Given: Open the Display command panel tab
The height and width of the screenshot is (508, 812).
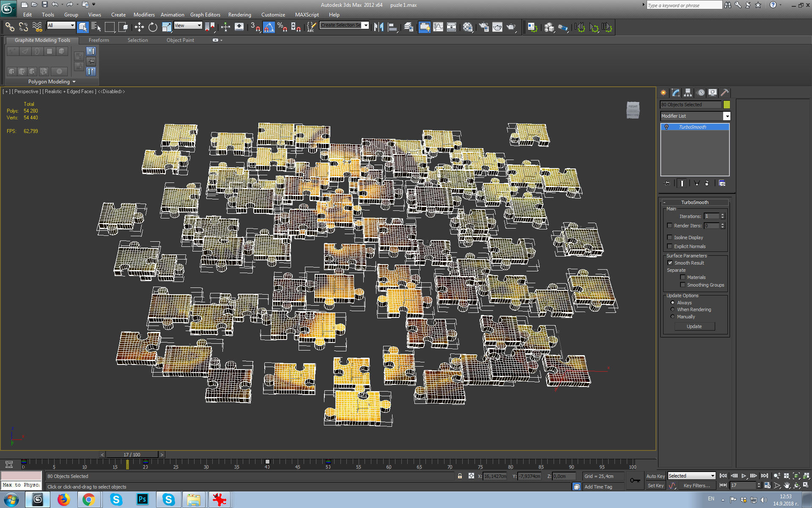Looking at the screenshot, I should coord(713,93).
